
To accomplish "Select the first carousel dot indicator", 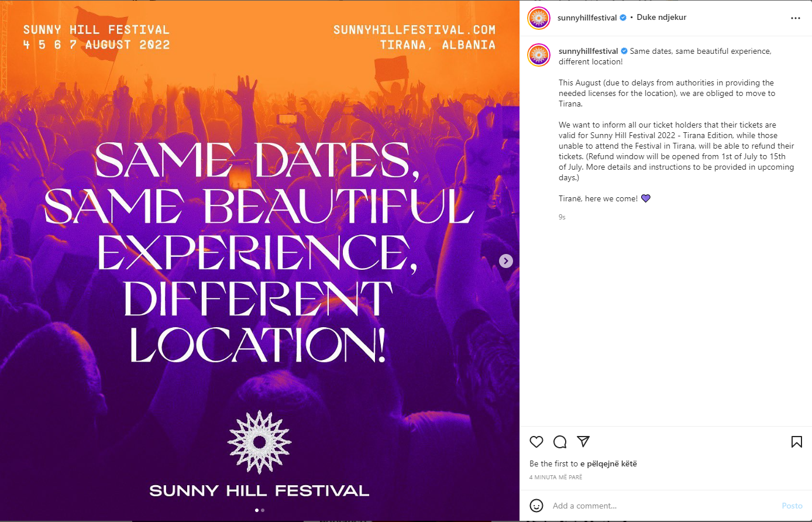I will [x=257, y=510].
